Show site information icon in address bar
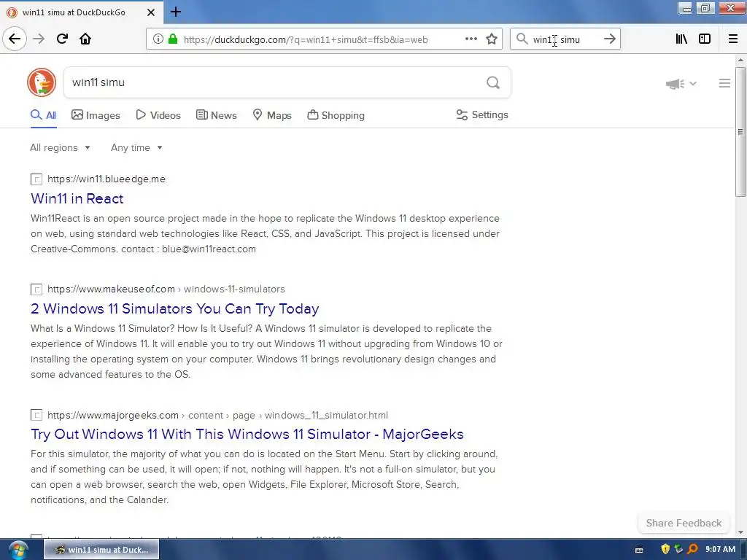Image resolution: width=747 pixels, height=560 pixels. point(158,39)
